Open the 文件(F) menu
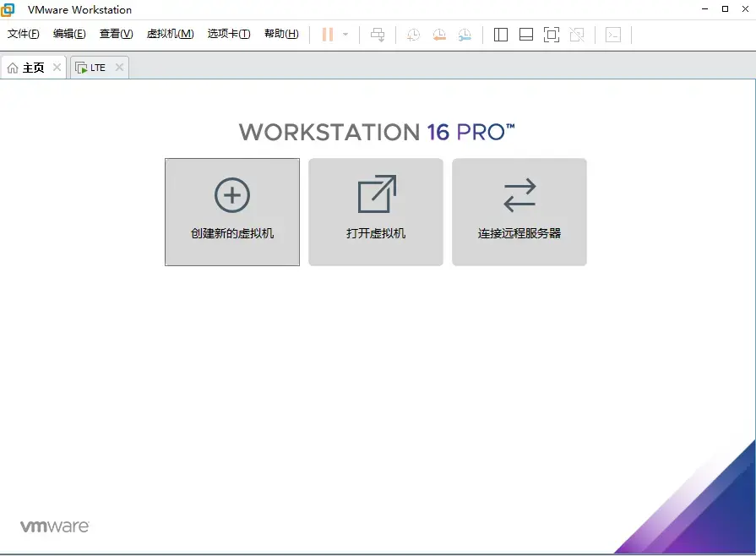756x556 pixels. 24,34
